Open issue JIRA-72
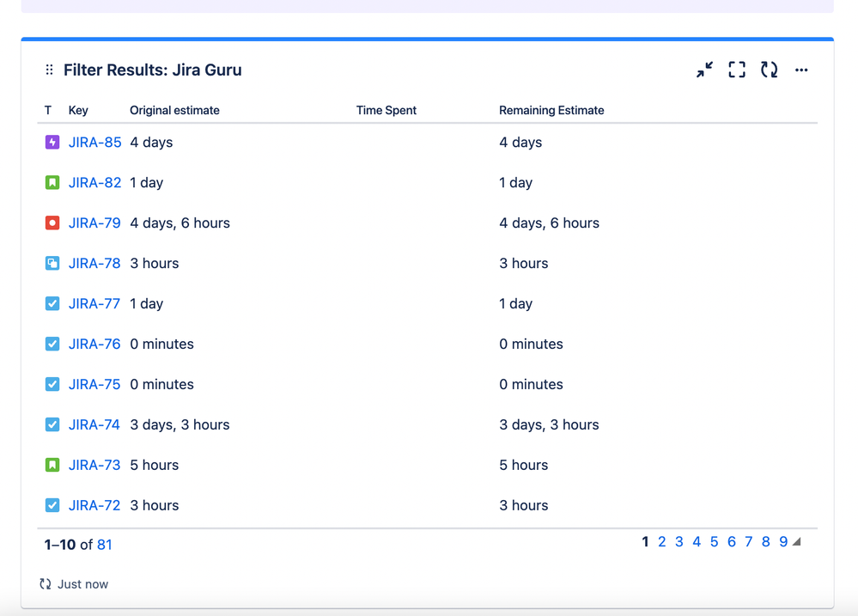 94,505
